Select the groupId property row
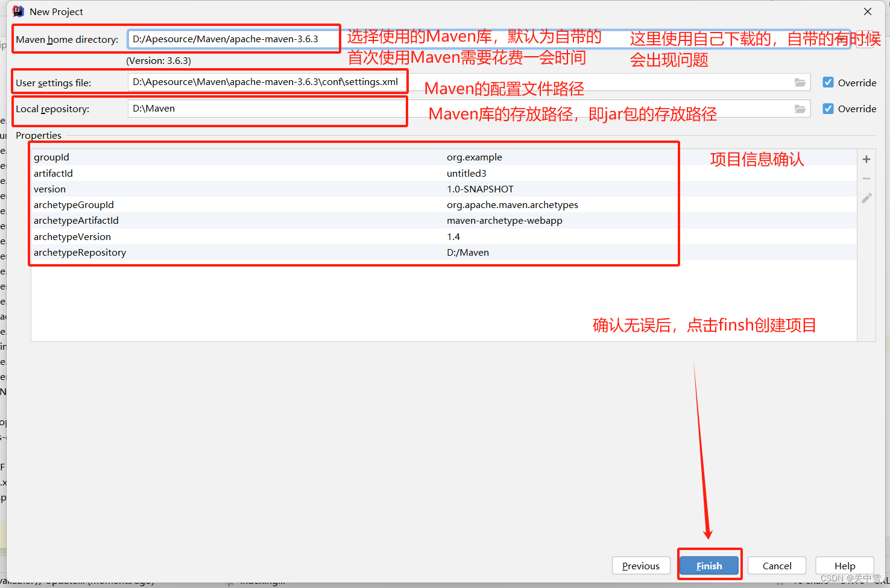The height and width of the screenshot is (588, 890). point(241,157)
